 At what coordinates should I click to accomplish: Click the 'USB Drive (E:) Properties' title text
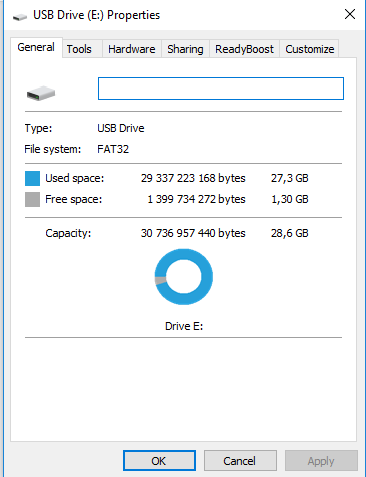[x=97, y=15]
